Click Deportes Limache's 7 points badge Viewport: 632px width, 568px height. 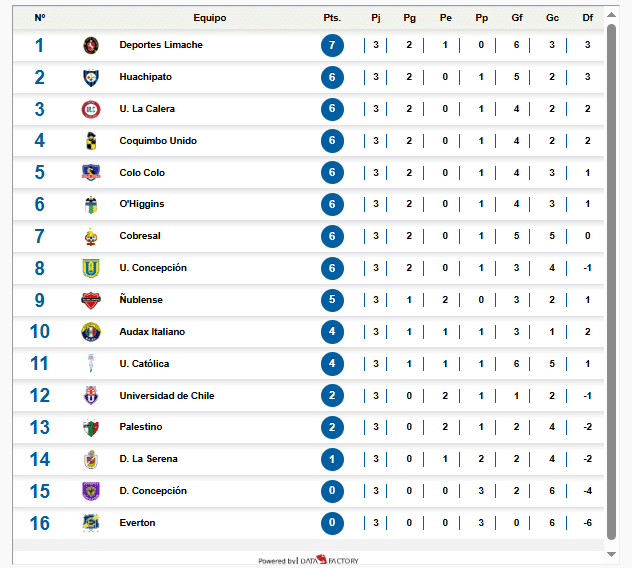coord(333,45)
